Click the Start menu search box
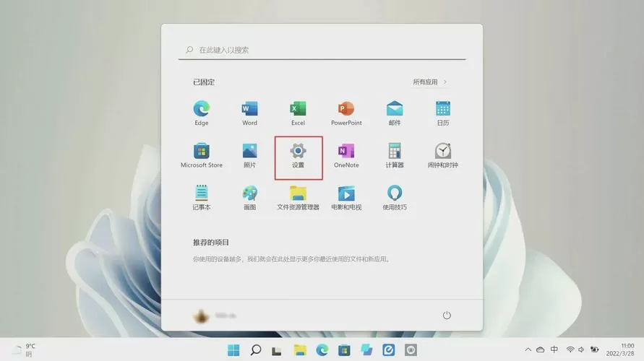The image size is (644, 361). point(322,50)
